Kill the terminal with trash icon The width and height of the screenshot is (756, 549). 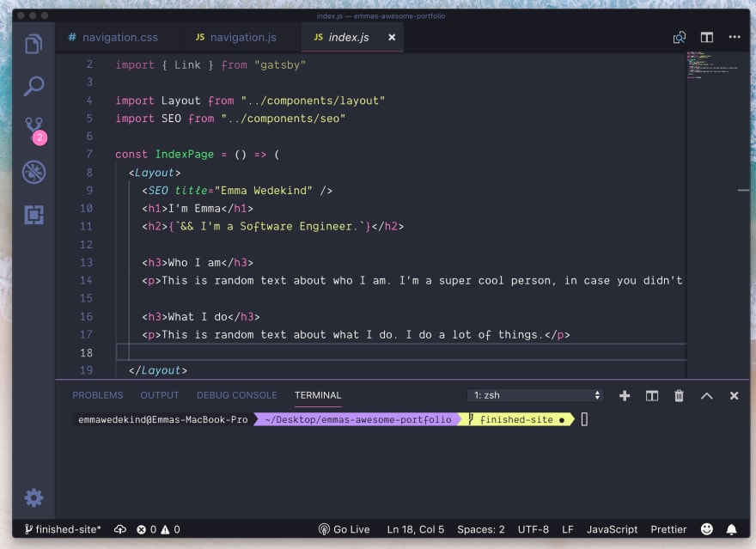click(x=679, y=396)
